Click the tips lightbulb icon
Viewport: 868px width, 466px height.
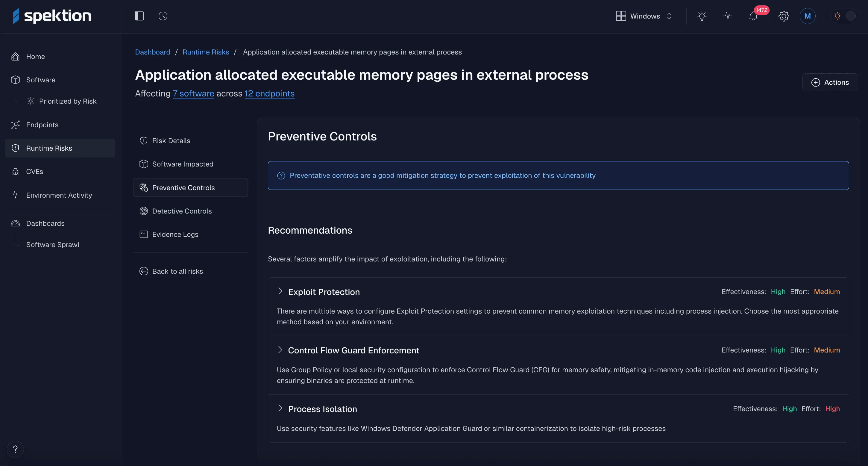702,16
